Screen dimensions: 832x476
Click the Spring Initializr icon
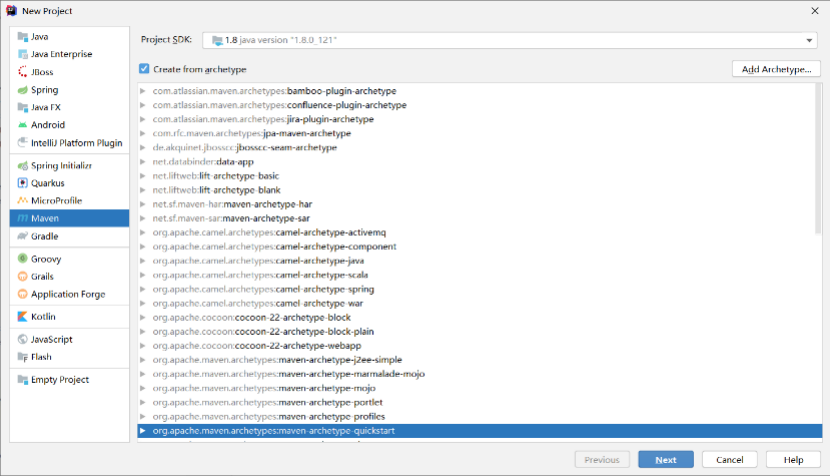tap(22, 166)
